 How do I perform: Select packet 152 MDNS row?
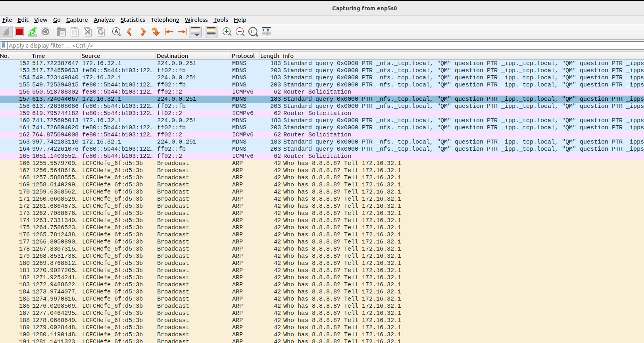pyautogui.click(x=322, y=63)
